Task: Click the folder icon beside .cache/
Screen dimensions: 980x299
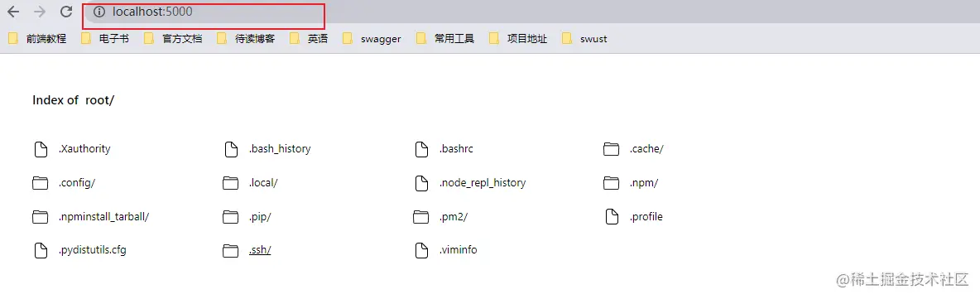Action: [611, 149]
